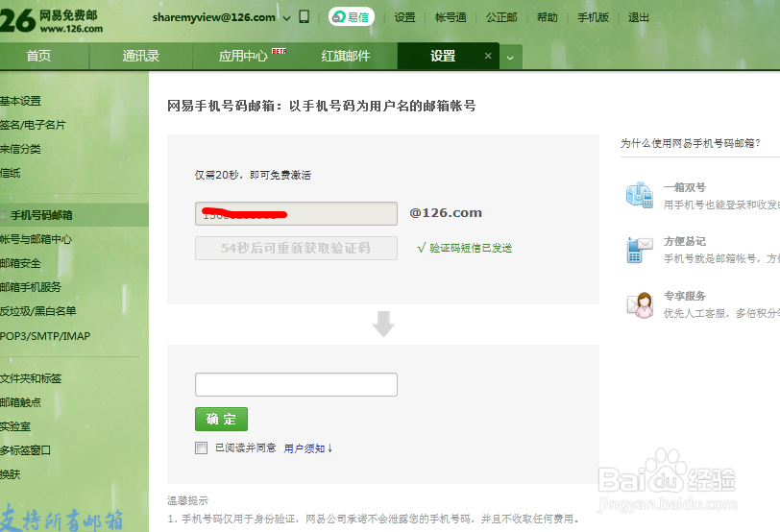The image size is (780, 532).
Task: Switch to the 通讯录 tab
Action: click(x=141, y=56)
